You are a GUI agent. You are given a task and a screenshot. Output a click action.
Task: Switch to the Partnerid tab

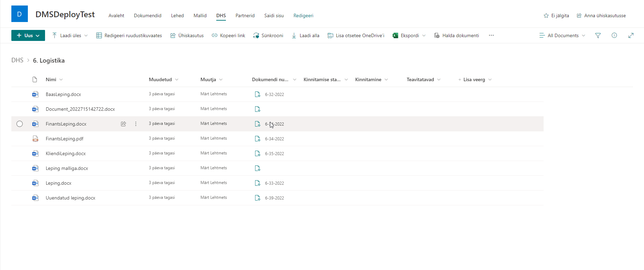pyautogui.click(x=245, y=15)
